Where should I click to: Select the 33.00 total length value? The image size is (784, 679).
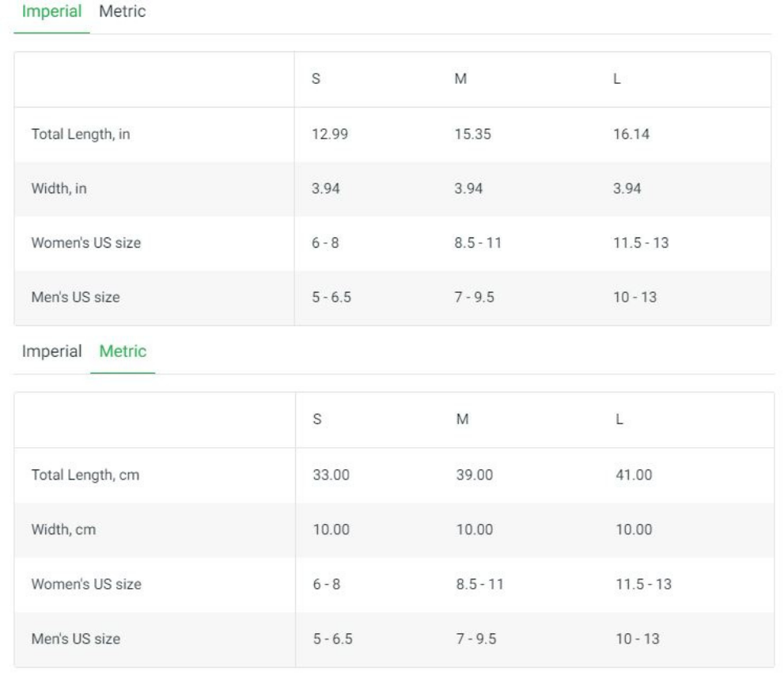click(x=331, y=475)
